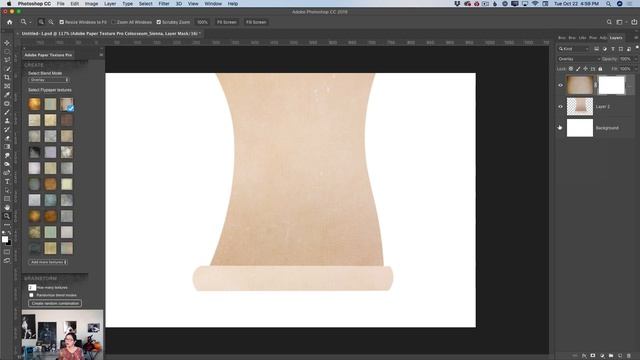Open the Filter menu
This screenshot has height=360, width=640.
tap(164, 4)
